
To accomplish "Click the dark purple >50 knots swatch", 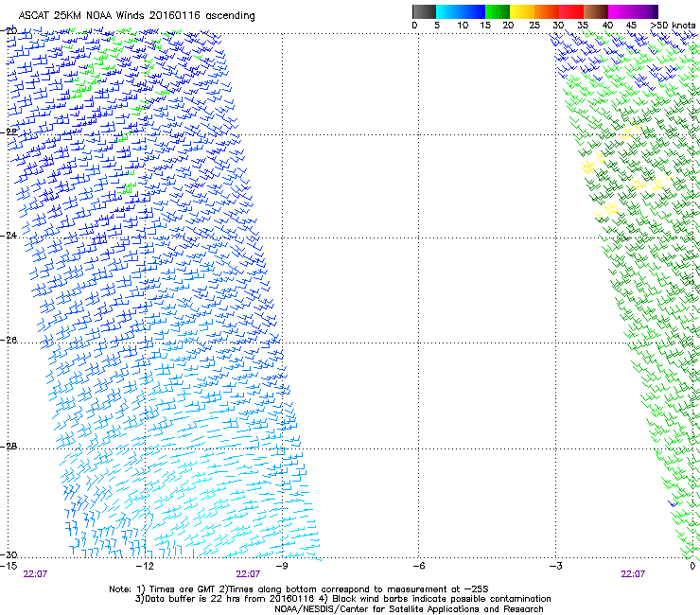I will pos(656,11).
